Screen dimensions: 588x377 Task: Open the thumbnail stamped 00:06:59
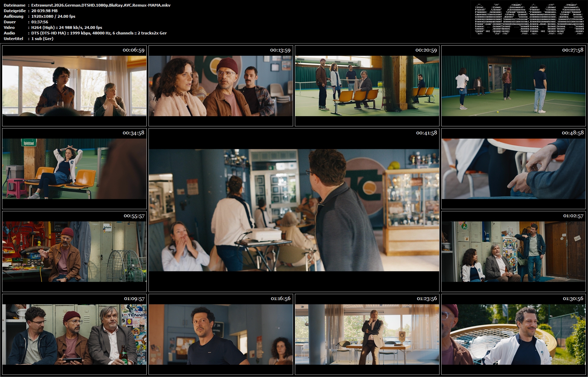[74, 86]
